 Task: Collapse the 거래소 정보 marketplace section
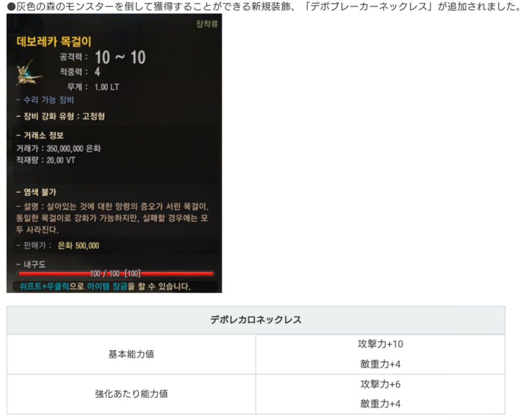point(44,136)
